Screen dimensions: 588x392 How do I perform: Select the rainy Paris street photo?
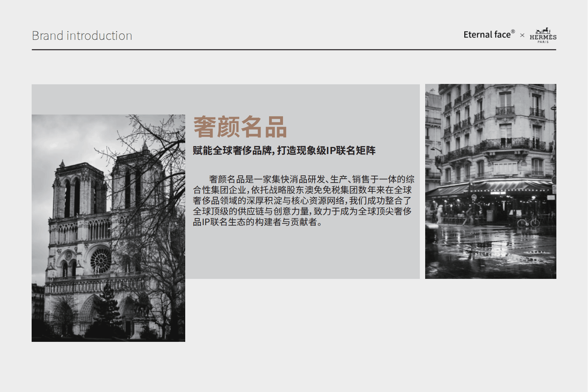coord(490,181)
